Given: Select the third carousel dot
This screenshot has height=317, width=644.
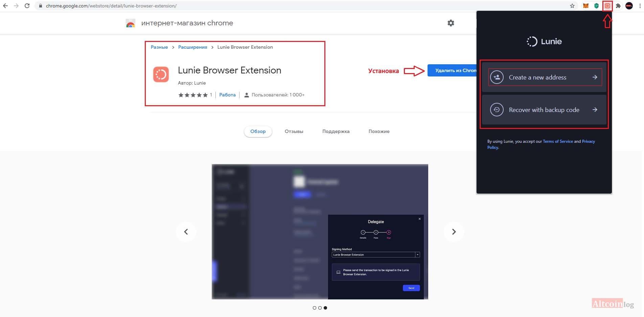Looking at the screenshot, I should [325, 308].
